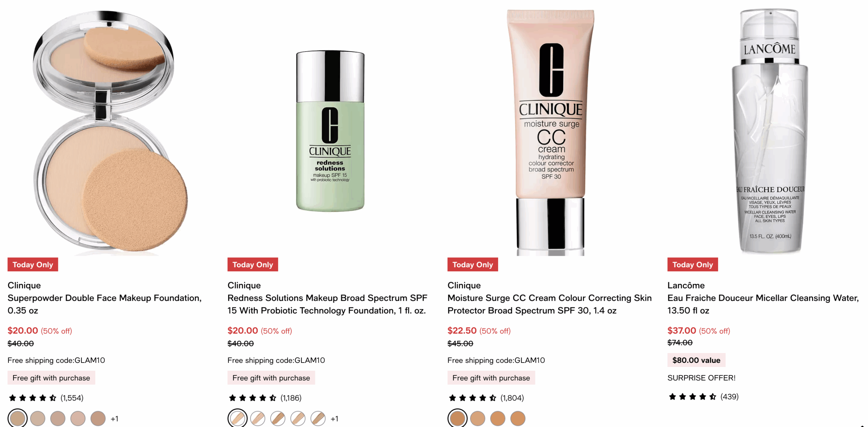This screenshot has width=868, height=427.
Task: Open the Lancôme micellar water bottle image
Action: (770, 131)
